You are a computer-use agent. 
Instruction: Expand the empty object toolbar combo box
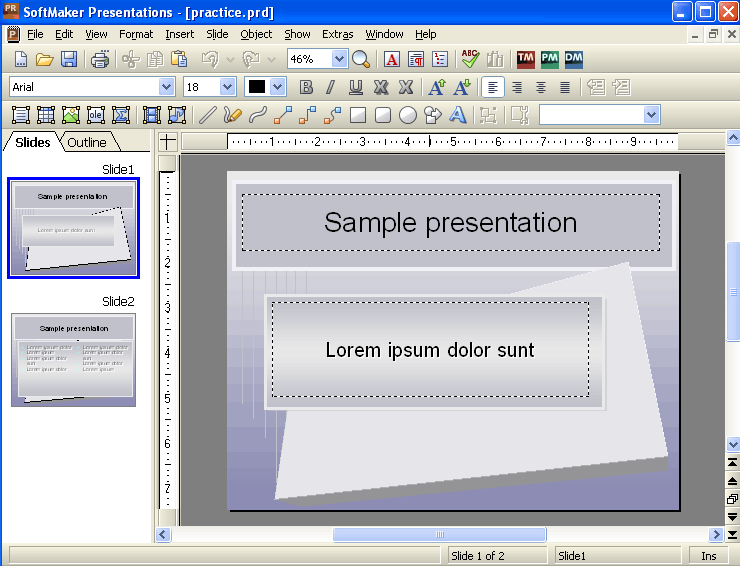(x=652, y=115)
